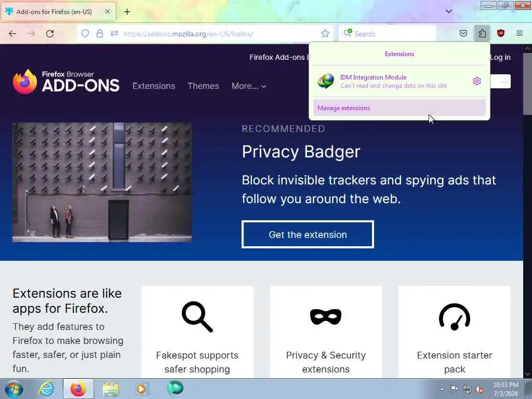Bookmark this page with the star icon
The image size is (532, 399).
(325, 33)
